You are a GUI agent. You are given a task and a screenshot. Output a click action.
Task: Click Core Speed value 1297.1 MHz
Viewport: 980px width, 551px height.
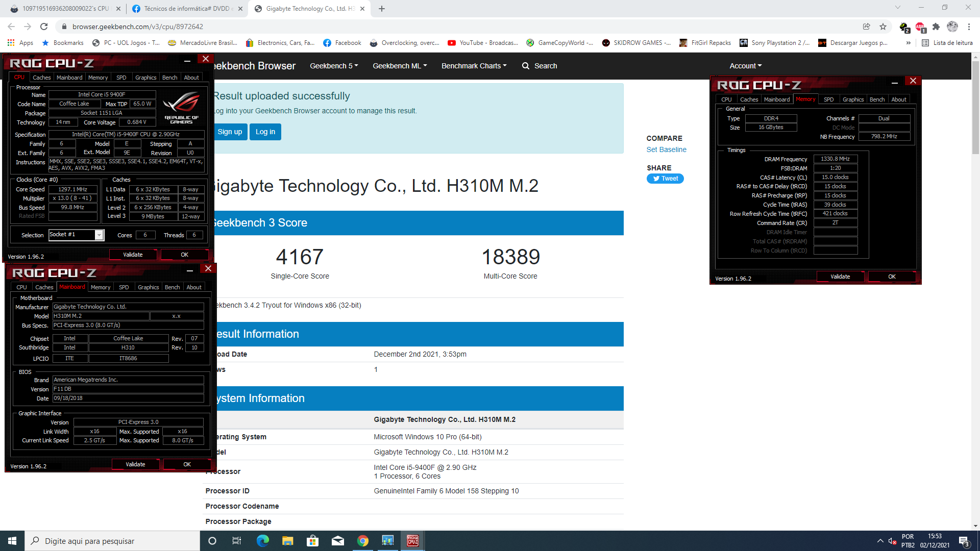pos(72,189)
